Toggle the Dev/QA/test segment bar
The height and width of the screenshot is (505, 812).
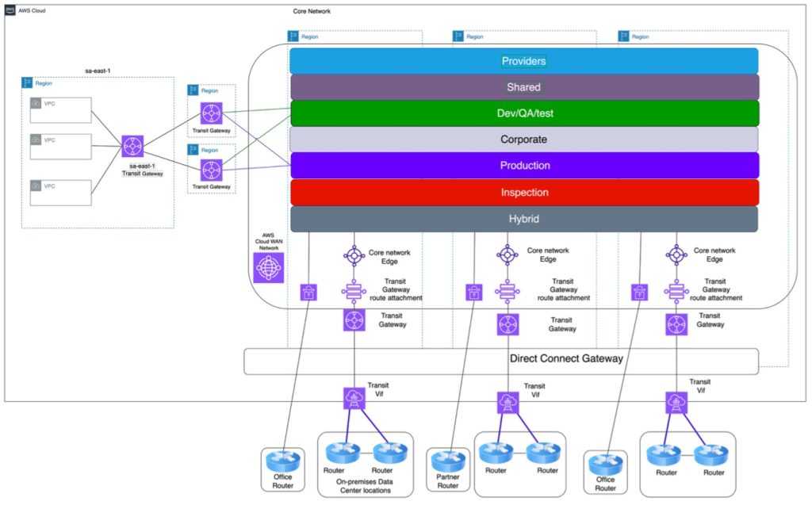tap(524, 113)
